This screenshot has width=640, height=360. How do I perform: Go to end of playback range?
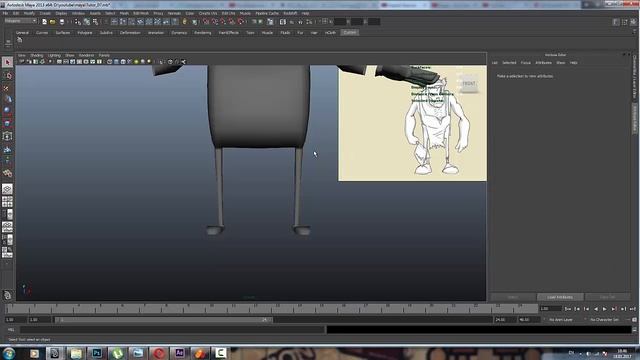[632, 309]
